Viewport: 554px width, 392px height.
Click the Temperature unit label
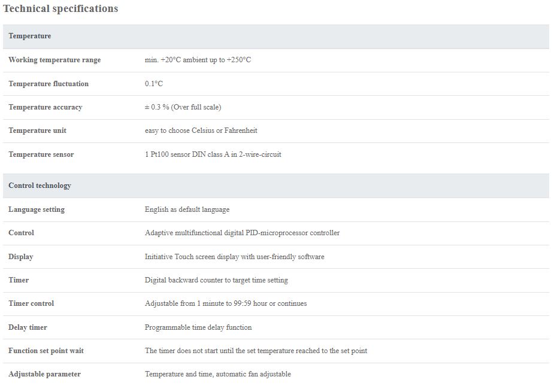pos(38,130)
